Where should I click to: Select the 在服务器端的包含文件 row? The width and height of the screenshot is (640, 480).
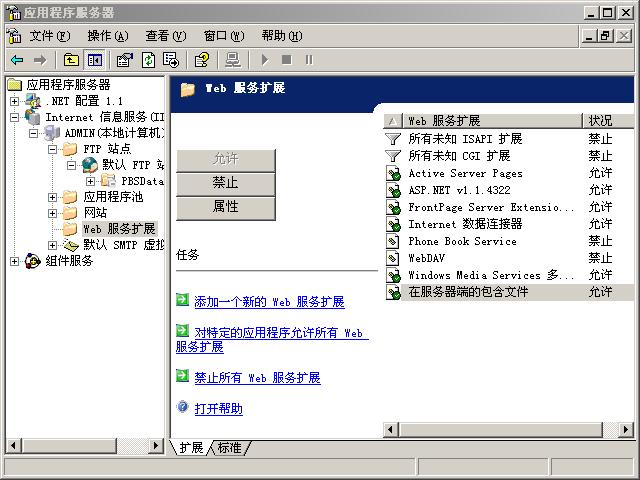pyautogui.click(x=509, y=292)
